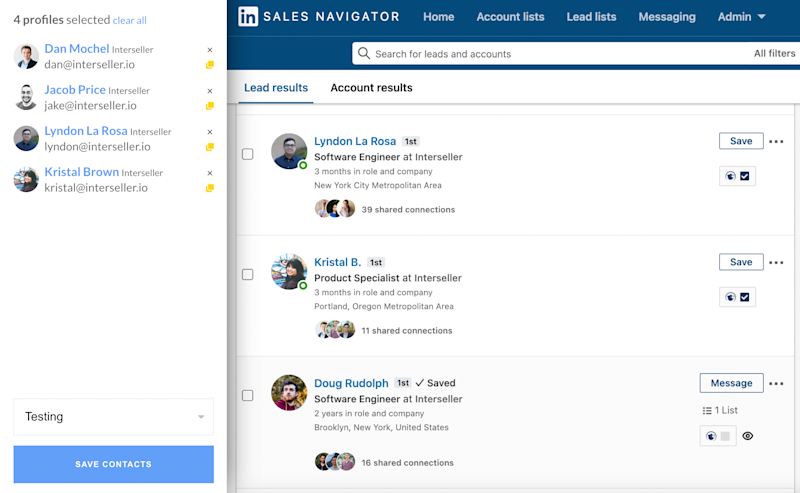The height and width of the screenshot is (493, 800).
Task: Open Dan Mochel profile link in panel
Action: tap(77, 49)
